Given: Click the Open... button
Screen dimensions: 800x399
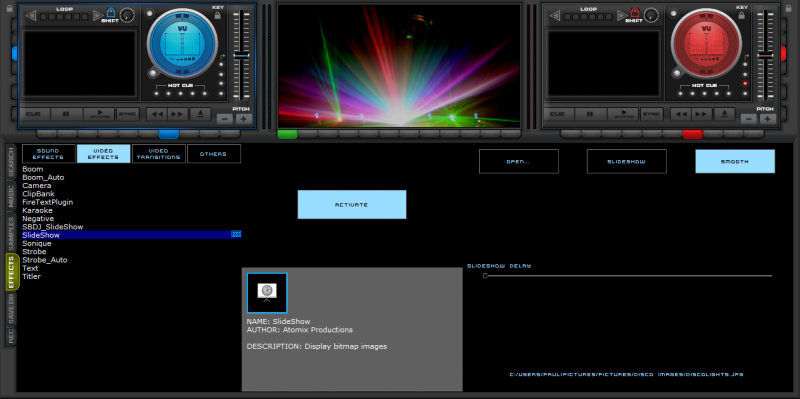Looking at the screenshot, I should click(x=519, y=161).
